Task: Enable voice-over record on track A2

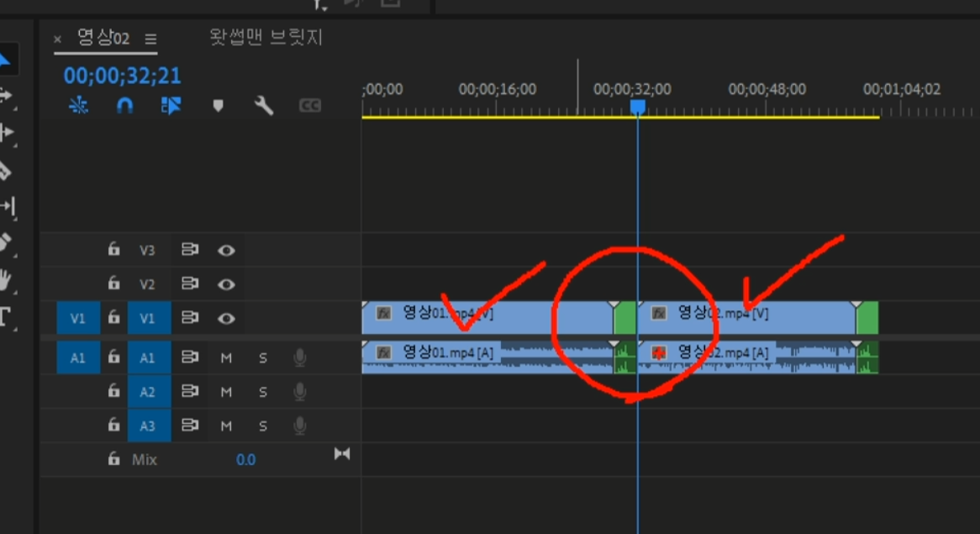Action: tap(300, 392)
